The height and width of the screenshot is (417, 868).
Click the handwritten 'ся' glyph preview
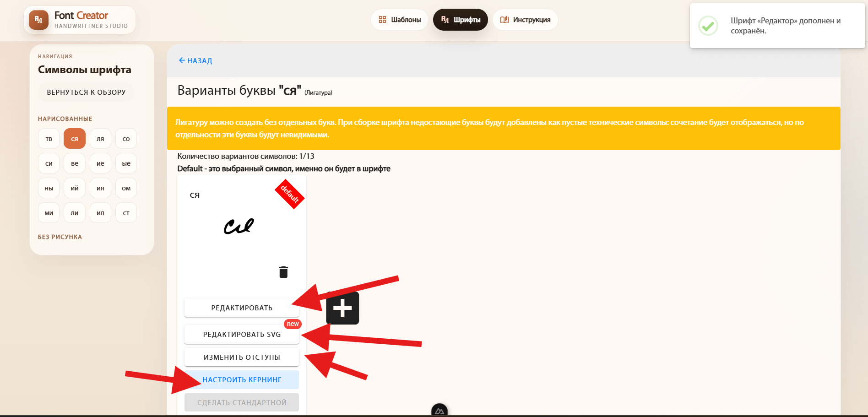[239, 226]
